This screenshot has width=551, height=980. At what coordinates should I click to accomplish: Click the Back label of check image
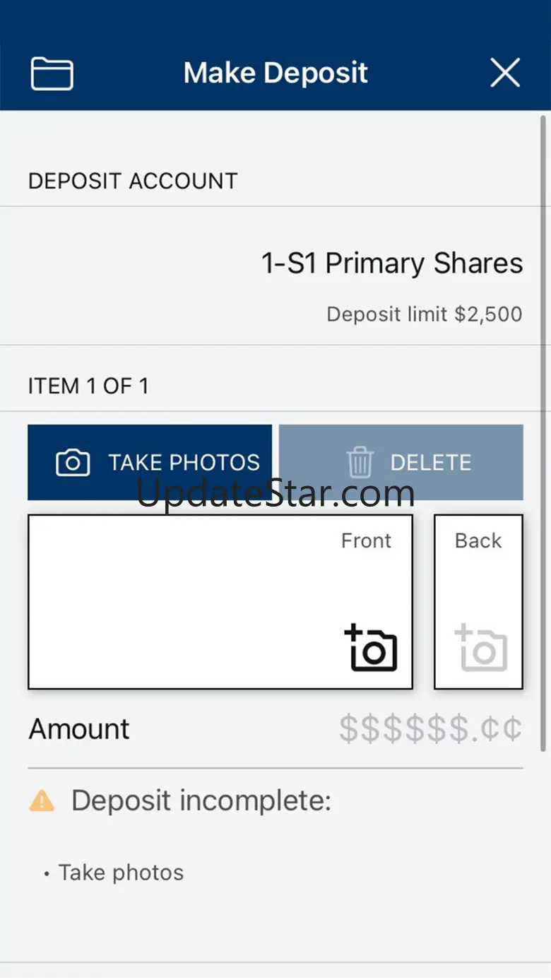pos(478,541)
